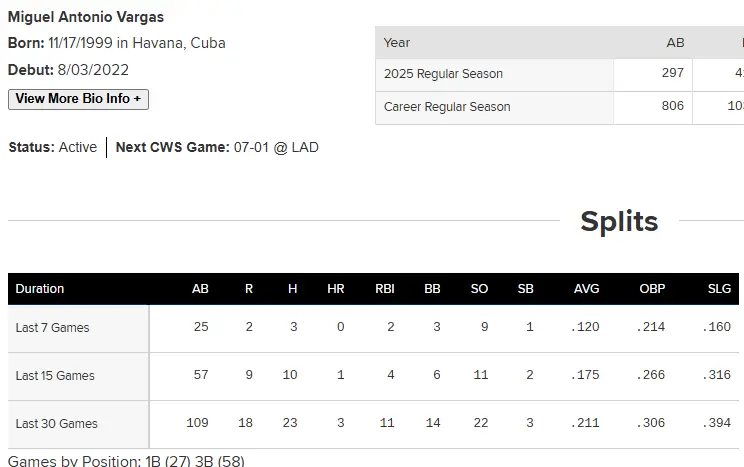The width and height of the screenshot is (744, 467).
Task: Click the Miguel Antonio Vargas name
Action: pos(86,17)
